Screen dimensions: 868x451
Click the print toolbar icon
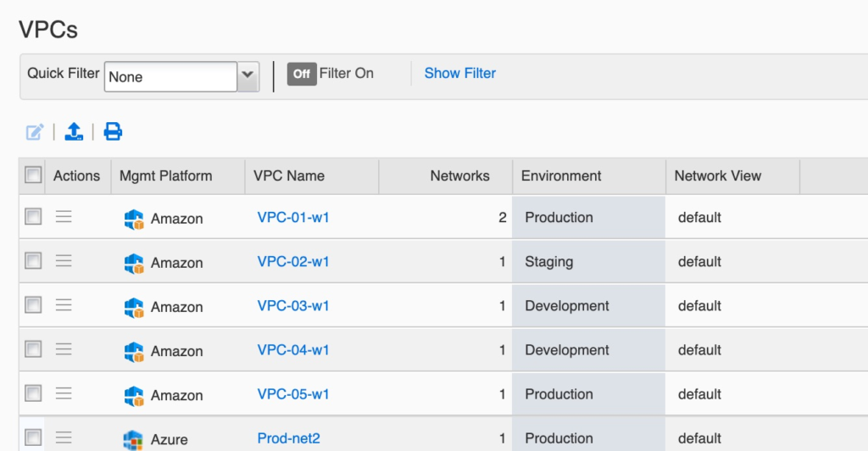(x=113, y=131)
